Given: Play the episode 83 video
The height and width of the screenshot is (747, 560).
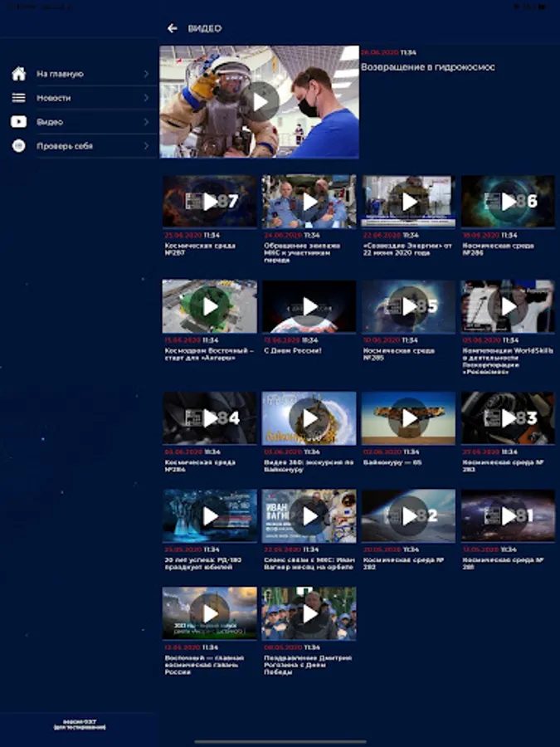Looking at the screenshot, I should point(508,418).
